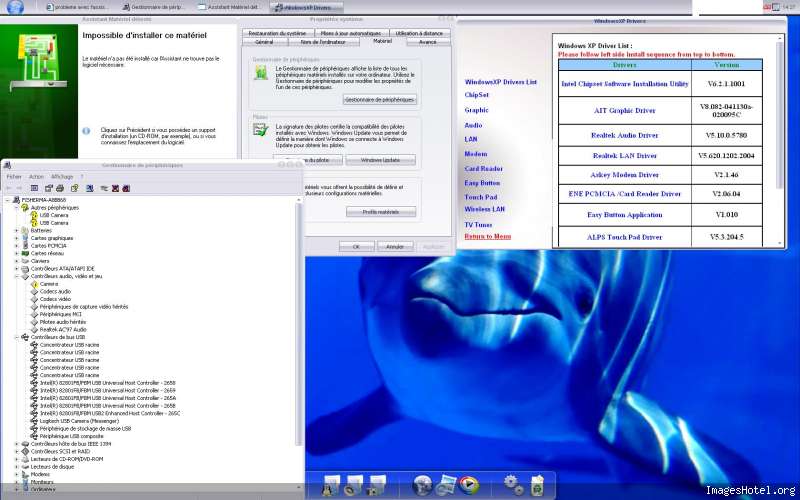Image resolution: width=800 pixels, height=500 pixels.
Task: Open the Affichage menu in Device Manager
Action: pos(62,177)
